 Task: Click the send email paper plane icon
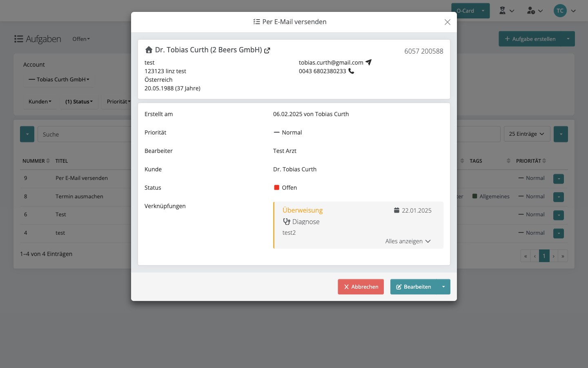368,62
